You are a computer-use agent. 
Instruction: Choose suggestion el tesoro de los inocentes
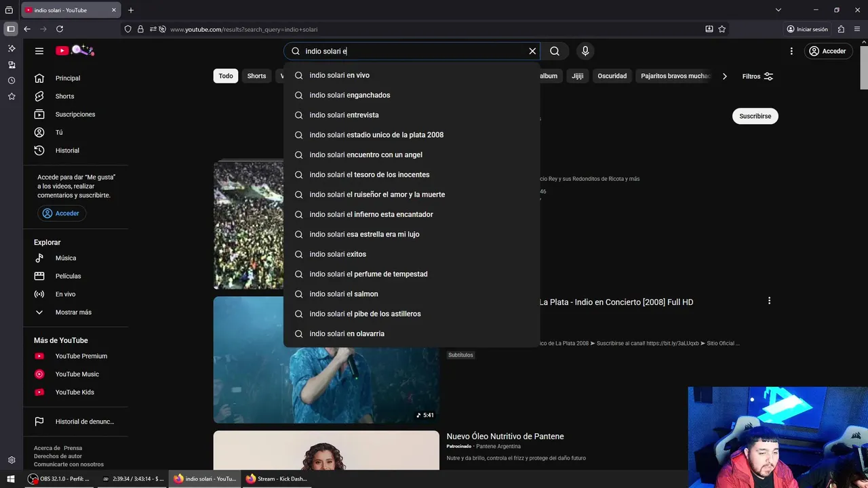(x=412, y=175)
